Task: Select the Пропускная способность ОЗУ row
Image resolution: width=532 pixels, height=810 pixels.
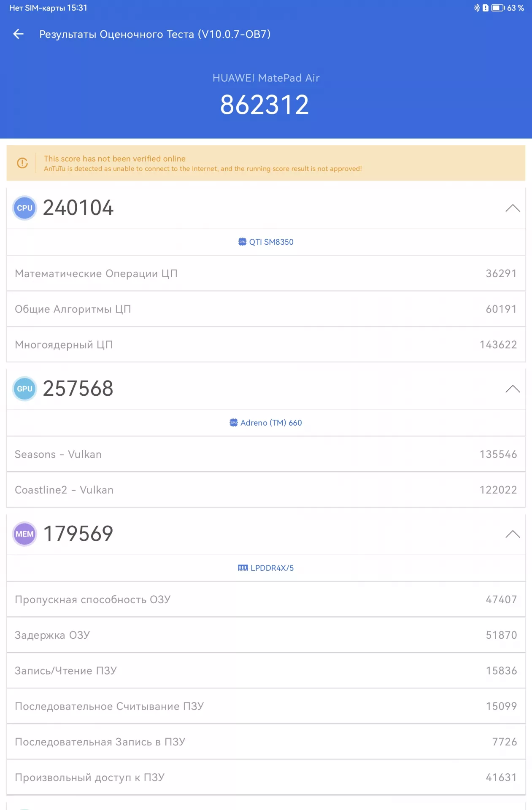Action: (x=266, y=599)
